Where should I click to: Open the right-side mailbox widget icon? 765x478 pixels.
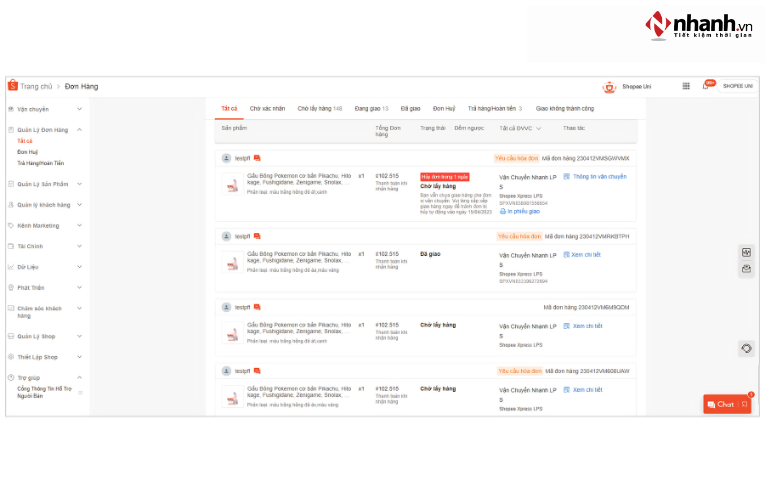click(x=746, y=269)
